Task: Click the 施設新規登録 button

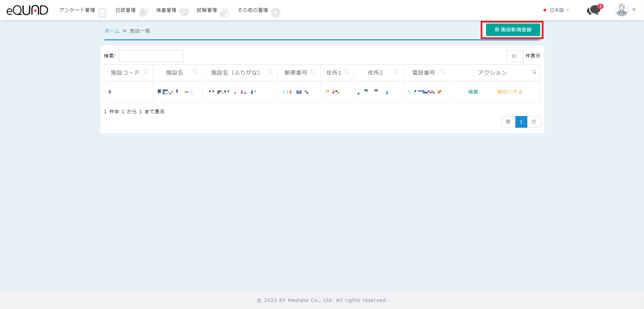Action: (x=513, y=30)
